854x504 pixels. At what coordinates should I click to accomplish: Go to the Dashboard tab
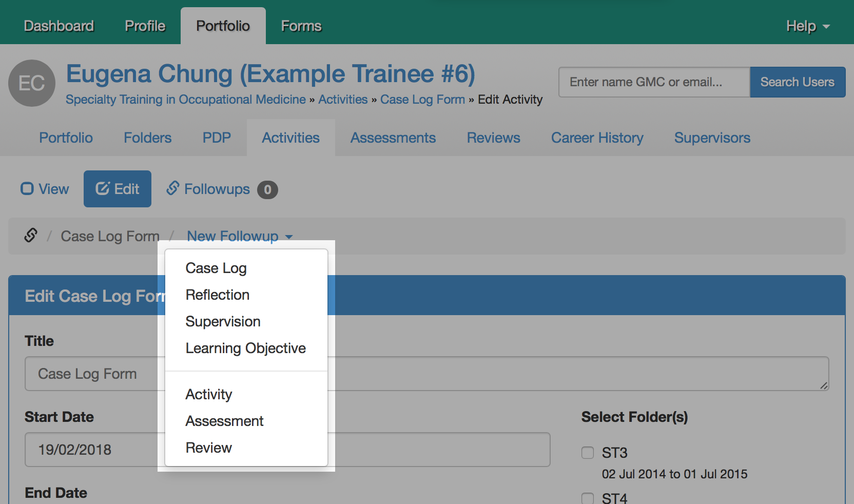pos(59,26)
